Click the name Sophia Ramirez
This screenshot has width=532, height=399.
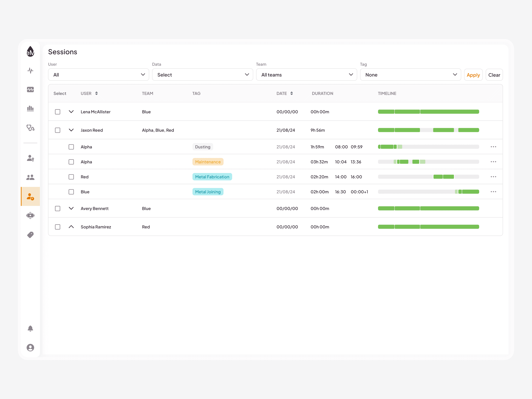[96, 227]
